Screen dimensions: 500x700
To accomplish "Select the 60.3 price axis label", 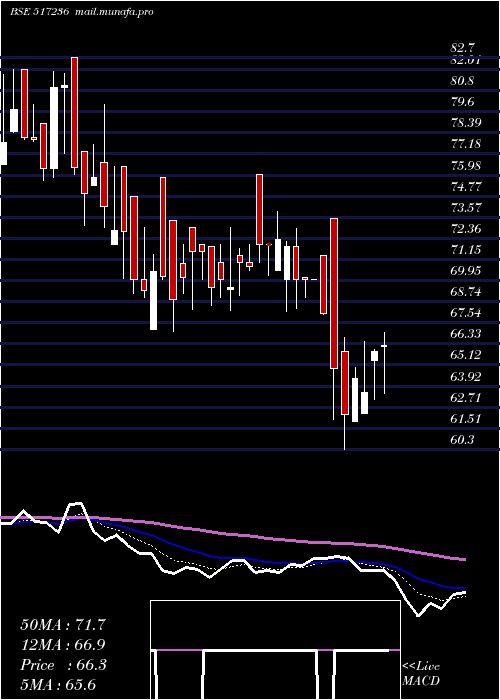I will point(462,440).
